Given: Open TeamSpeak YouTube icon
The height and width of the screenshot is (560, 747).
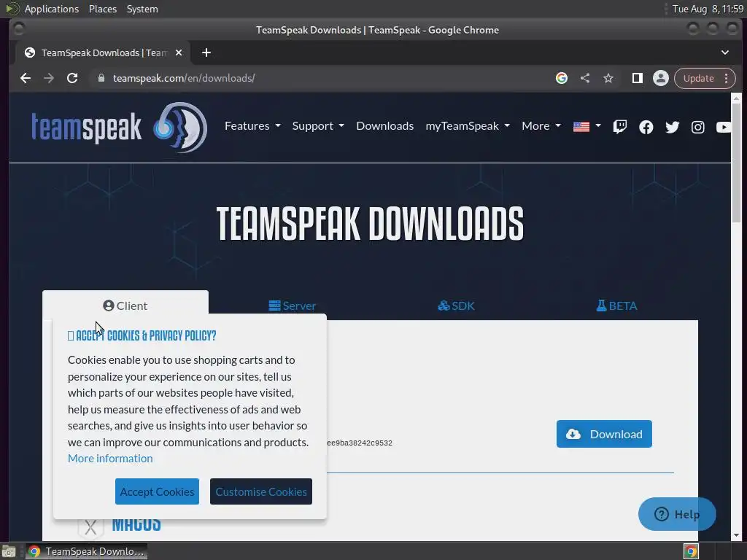Looking at the screenshot, I should [723, 127].
